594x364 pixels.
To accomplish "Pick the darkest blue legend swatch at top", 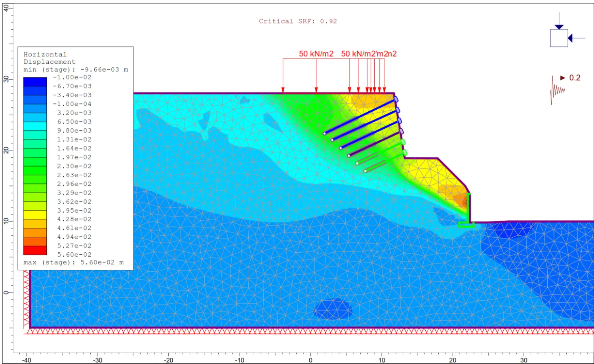I will 35,82.
